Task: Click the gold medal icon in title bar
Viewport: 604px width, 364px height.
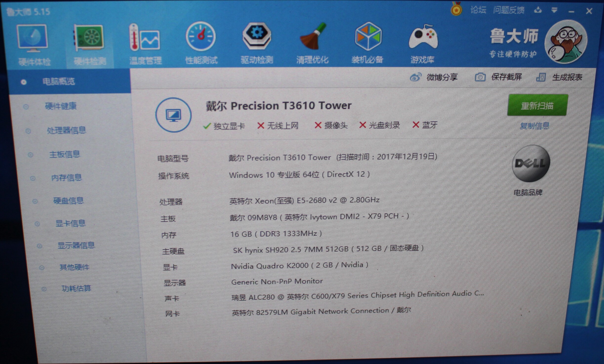Action: [456, 9]
